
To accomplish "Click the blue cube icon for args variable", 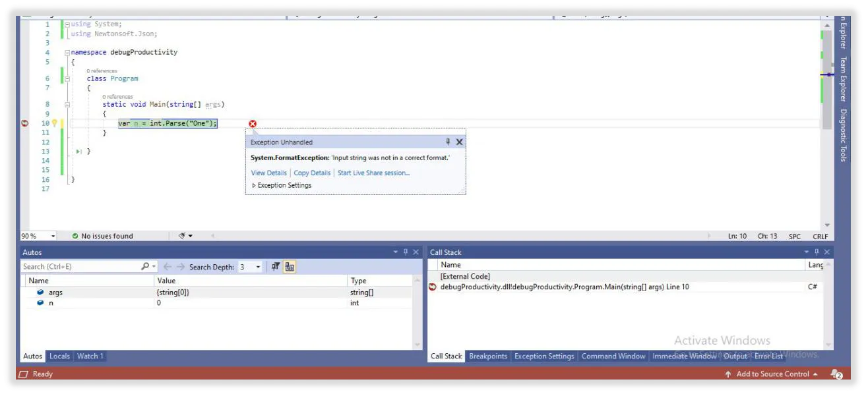I will (40, 292).
